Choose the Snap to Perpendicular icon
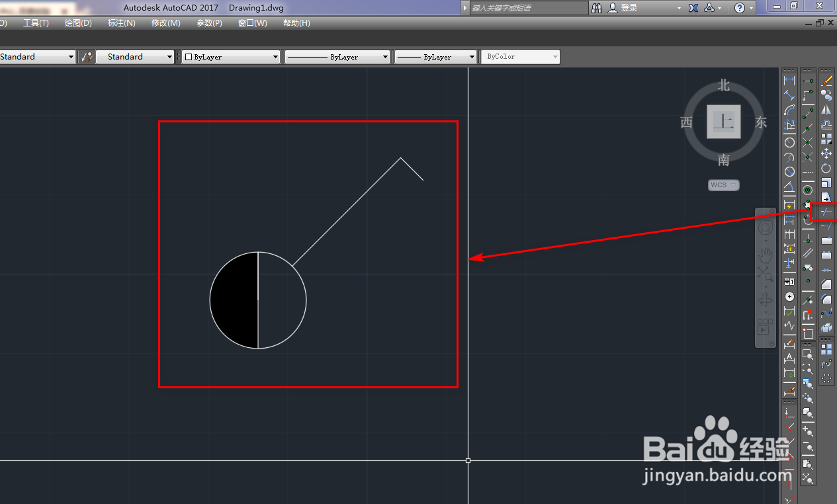 [x=808, y=239]
